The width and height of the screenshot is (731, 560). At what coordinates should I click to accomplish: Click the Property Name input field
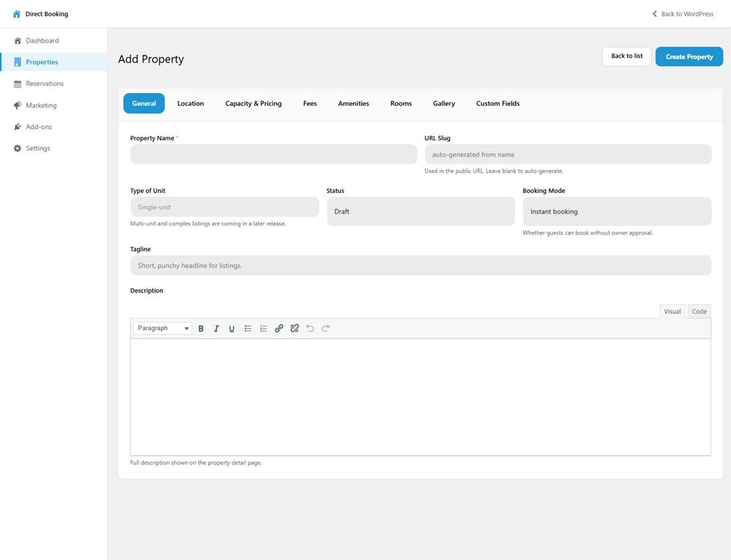(274, 154)
